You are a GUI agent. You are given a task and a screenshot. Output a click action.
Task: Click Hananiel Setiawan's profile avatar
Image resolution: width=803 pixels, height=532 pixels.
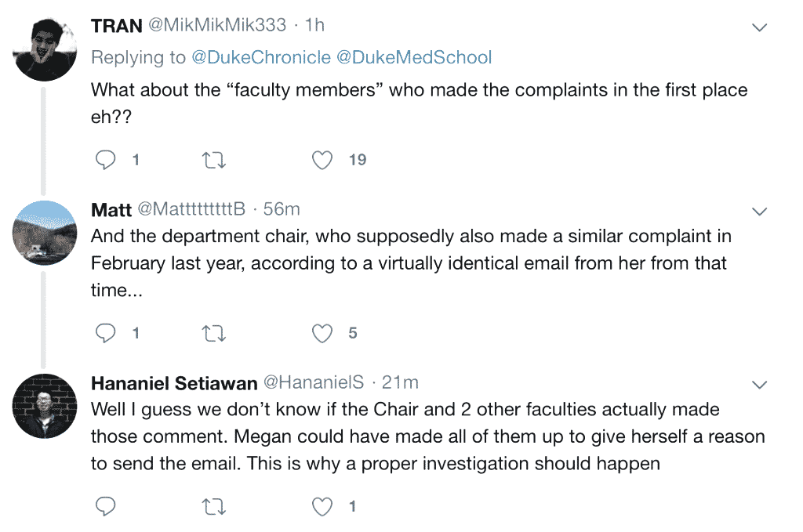(x=45, y=404)
